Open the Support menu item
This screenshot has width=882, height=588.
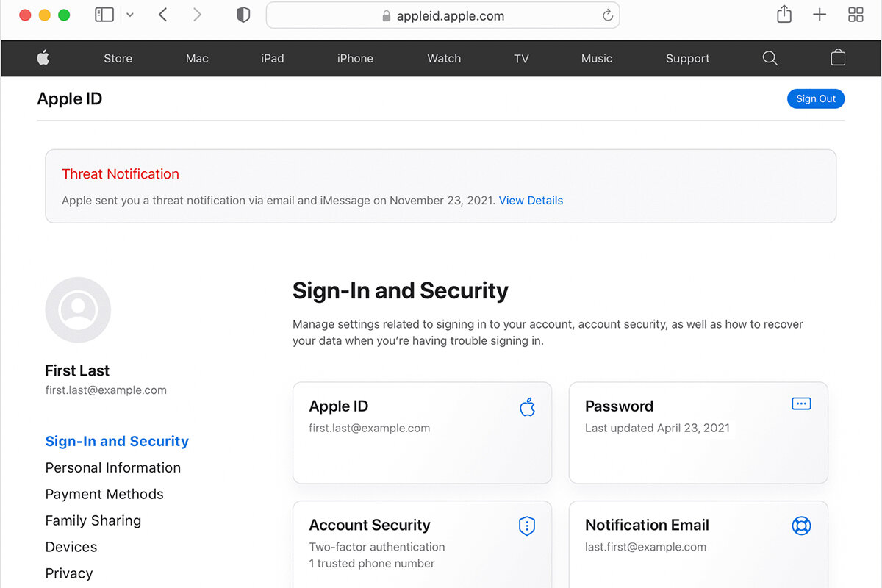pos(686,58)
